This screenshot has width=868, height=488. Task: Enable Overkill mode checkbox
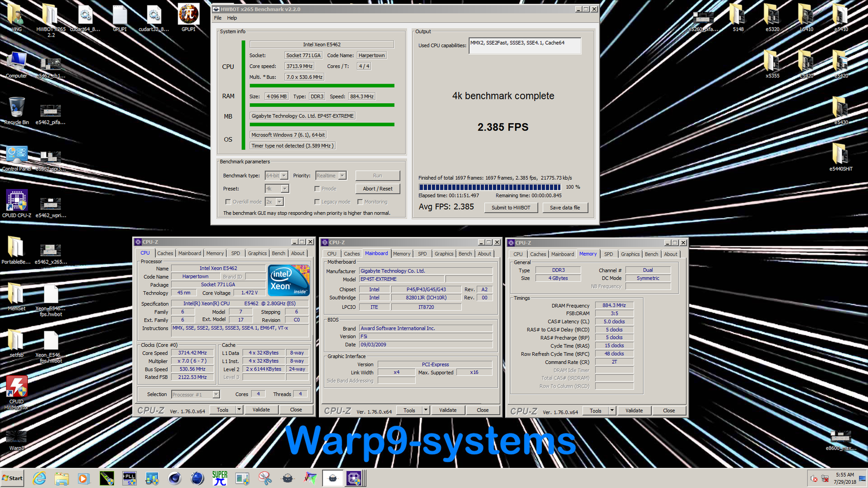[228, 202]
